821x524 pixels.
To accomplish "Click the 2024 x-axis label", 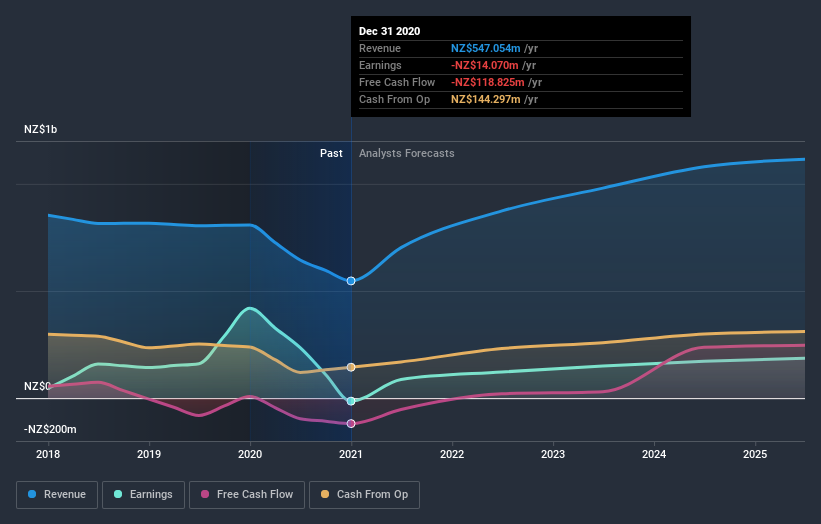I will [x=654, y=454].
